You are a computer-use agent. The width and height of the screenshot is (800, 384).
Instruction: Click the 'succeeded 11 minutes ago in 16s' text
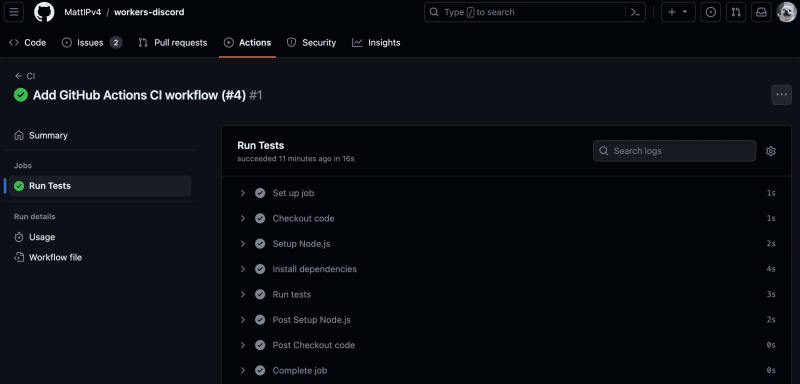(x=296, y=159)
